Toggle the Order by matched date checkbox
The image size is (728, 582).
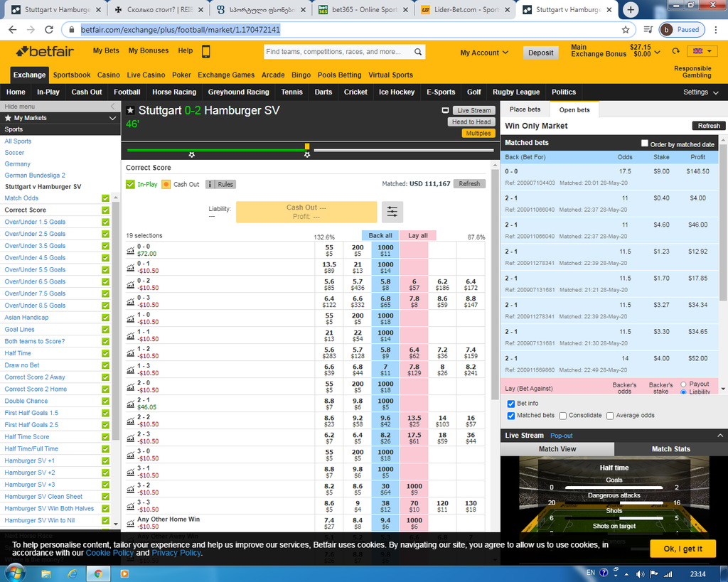[644, 144]
